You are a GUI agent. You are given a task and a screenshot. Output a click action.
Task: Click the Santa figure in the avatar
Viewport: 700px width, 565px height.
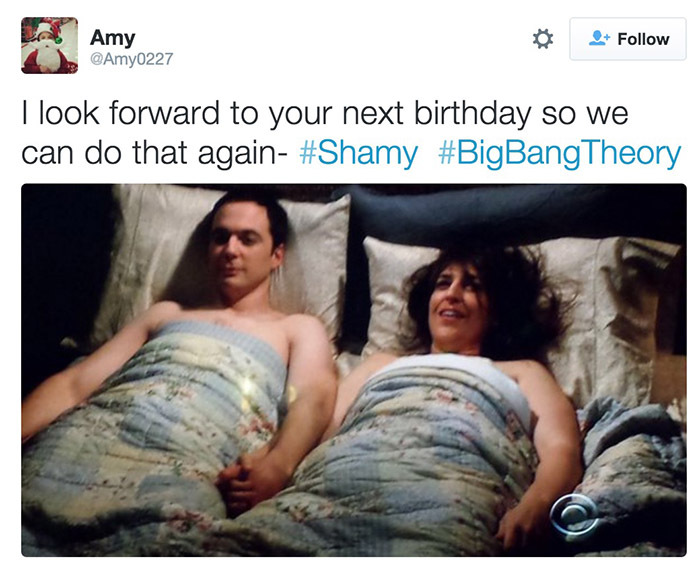[x=46, y=51]
